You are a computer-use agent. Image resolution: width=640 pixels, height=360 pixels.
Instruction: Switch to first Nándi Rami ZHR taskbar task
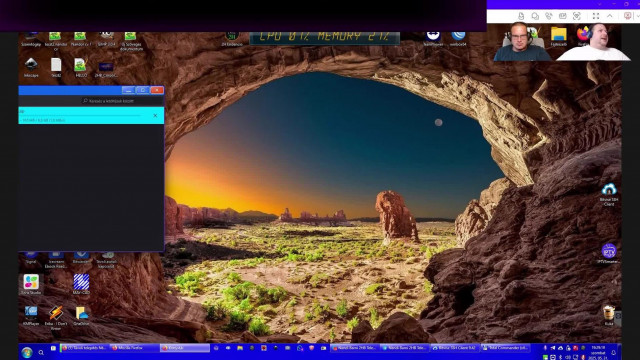click(354, 348)
